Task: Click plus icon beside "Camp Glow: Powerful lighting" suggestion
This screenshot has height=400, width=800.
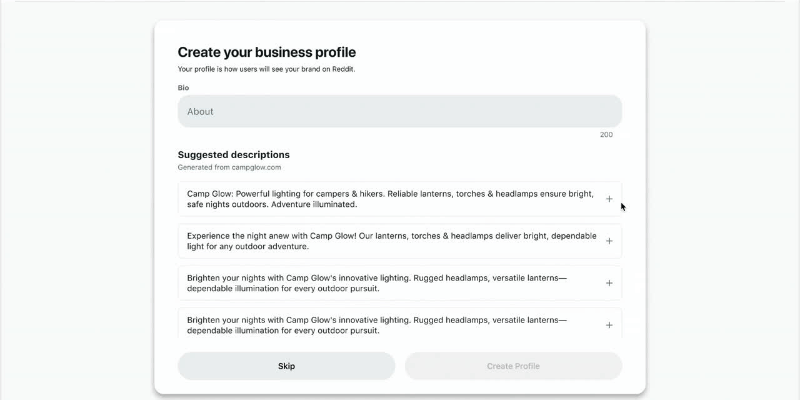Action: [x=609, y=199]
